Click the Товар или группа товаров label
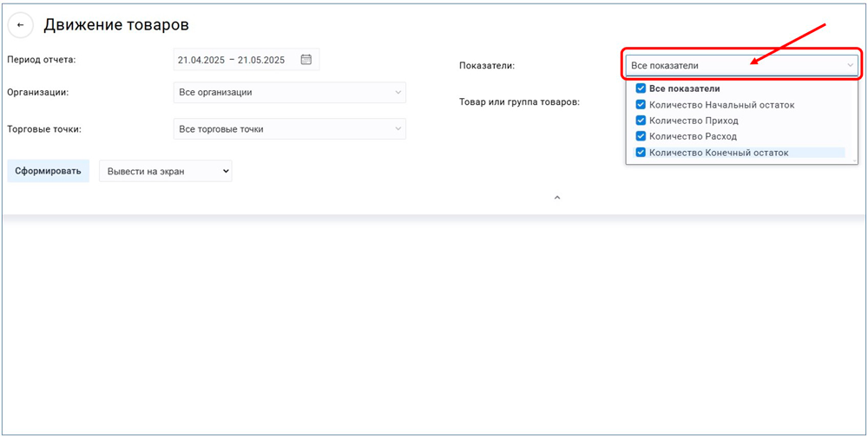Screen dimensions: 868x438 519,101
